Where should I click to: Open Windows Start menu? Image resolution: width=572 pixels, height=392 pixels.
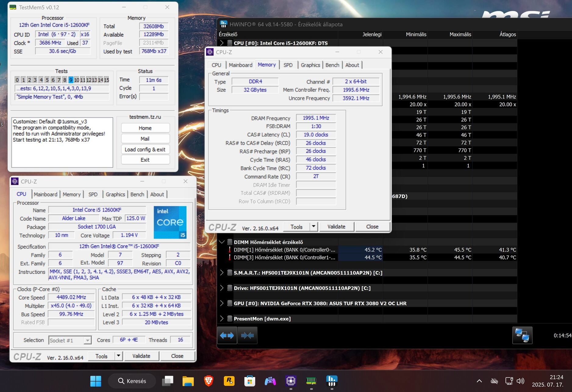pyautogui.click(x=96, y=381)
